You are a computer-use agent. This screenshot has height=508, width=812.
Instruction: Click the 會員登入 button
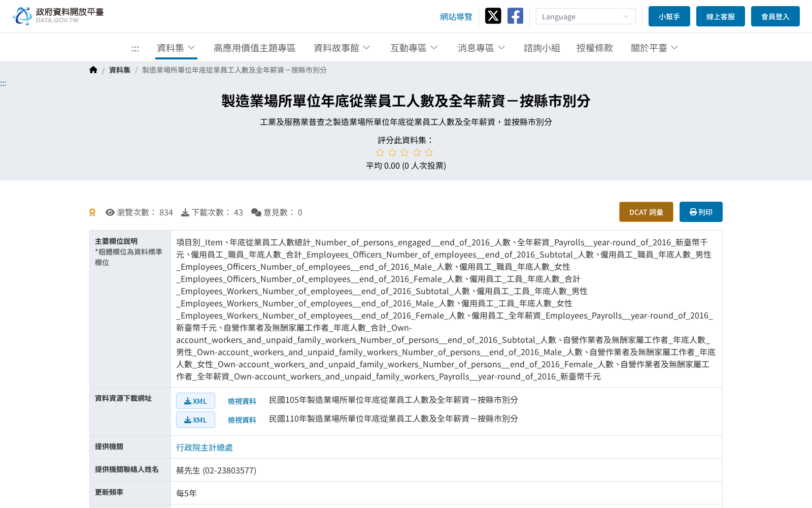[775, 16]
